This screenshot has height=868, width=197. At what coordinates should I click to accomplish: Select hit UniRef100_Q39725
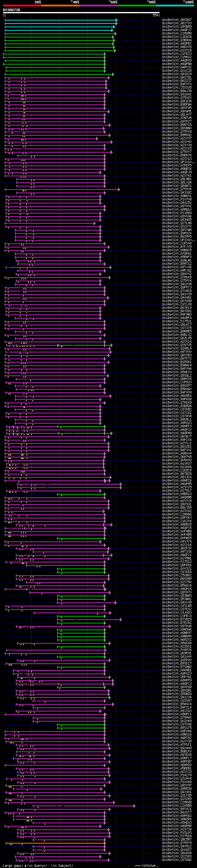point(177,345)
